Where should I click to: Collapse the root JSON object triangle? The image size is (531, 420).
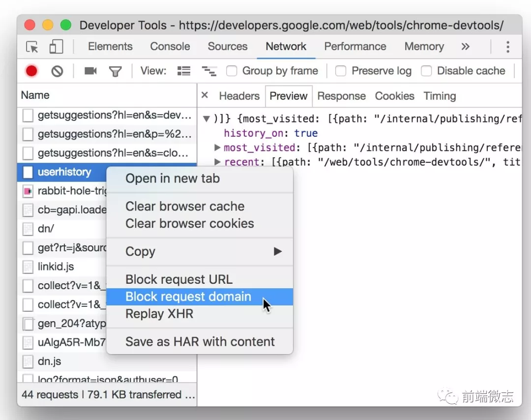[x=206, y=119]
